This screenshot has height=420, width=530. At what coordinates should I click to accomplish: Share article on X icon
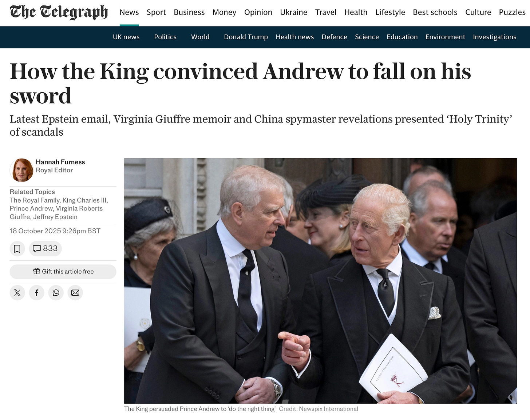pyautogui.click(x=17, y=293)
